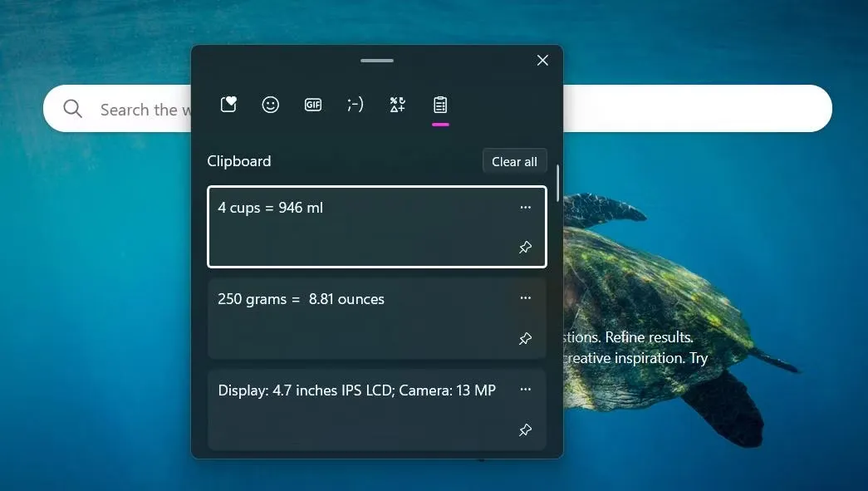The image size is (868, 491).
Task: Open the recently used favorites tab
Action: click(228, 105)
